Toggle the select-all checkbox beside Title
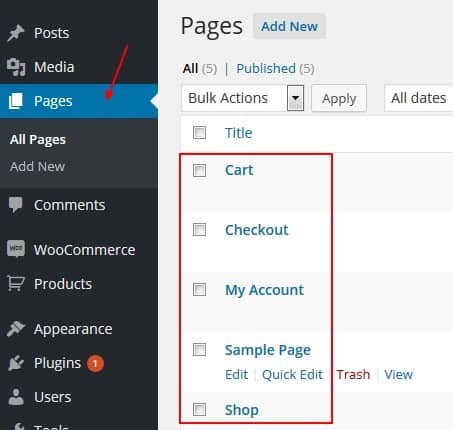The width and height of the screenshot is (453, 430). point(199,133)
